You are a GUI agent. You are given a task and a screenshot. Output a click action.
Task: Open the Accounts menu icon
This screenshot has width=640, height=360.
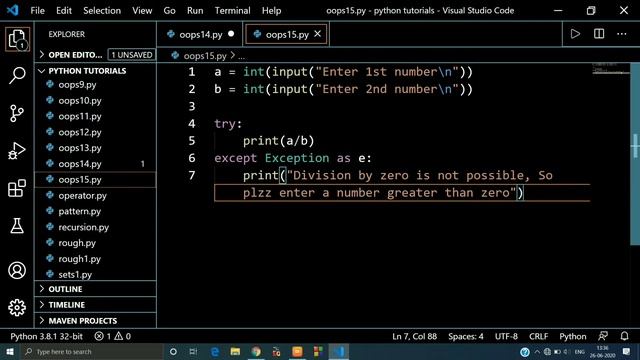[x=17, y=270]
